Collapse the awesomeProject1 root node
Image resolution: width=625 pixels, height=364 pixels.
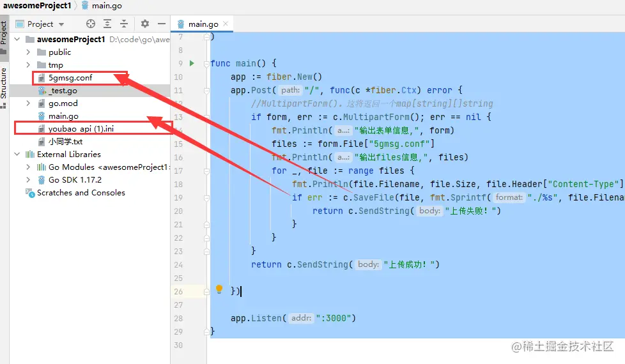17,39
